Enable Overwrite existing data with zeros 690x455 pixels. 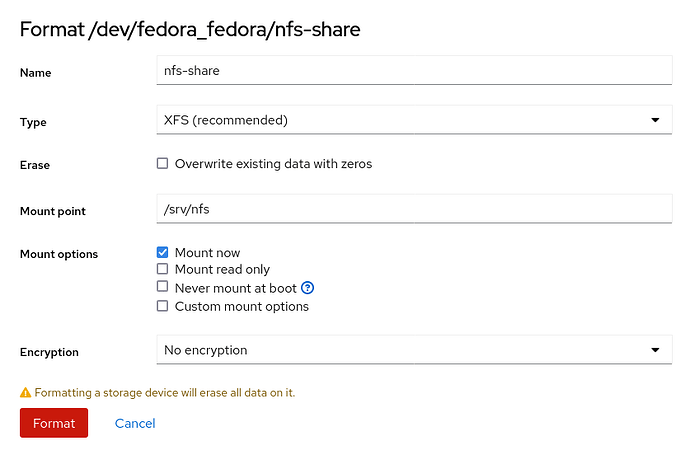click(163, 164)
